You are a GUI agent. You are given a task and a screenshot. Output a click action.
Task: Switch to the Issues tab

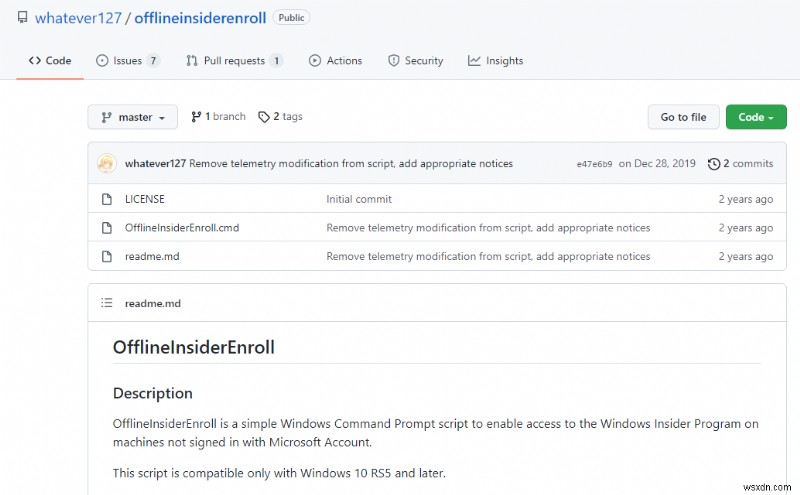127,61
